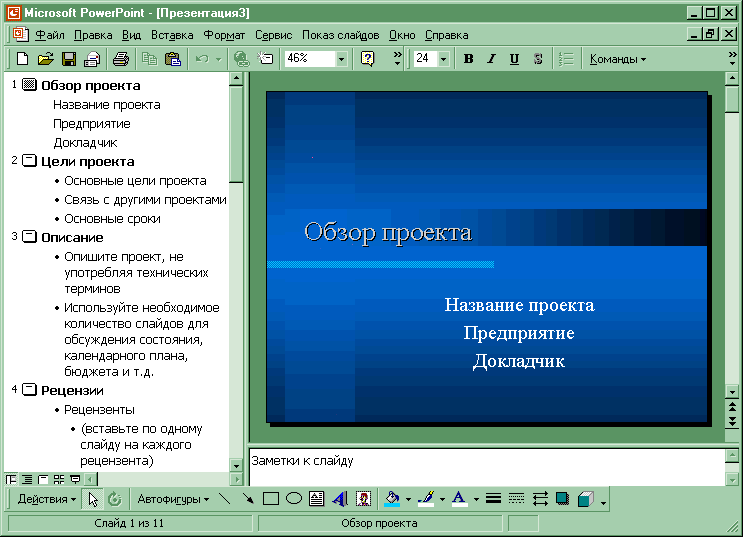Open a file with the Open folder icon
The width and height of the screenshot is (743, 537).
[x=45, y=59]
